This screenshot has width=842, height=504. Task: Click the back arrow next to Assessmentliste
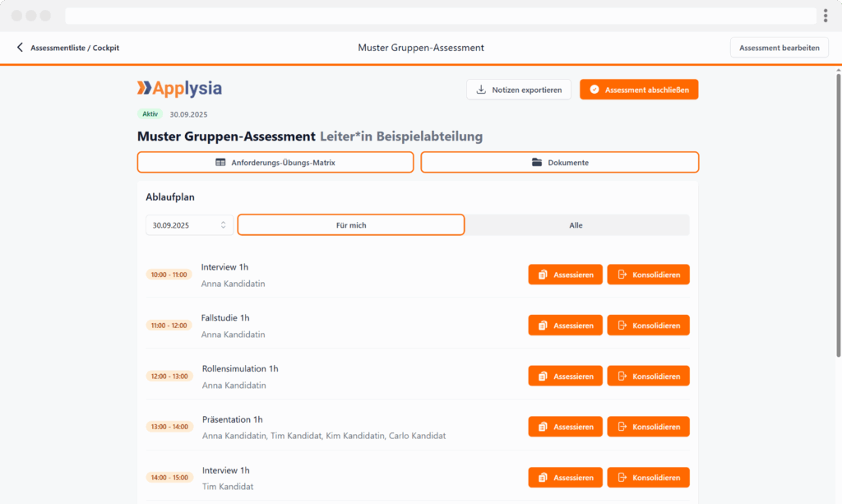click(x=20, y=48)
